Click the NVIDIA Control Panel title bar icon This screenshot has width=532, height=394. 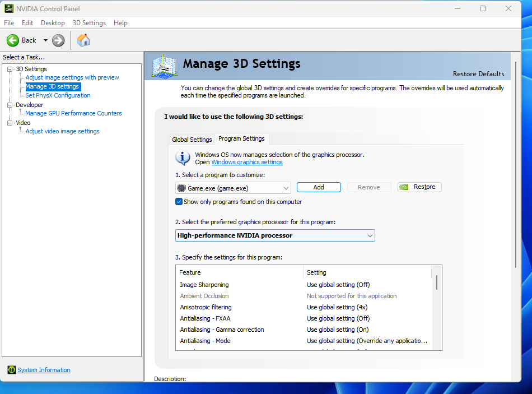[x=9, y=8]
